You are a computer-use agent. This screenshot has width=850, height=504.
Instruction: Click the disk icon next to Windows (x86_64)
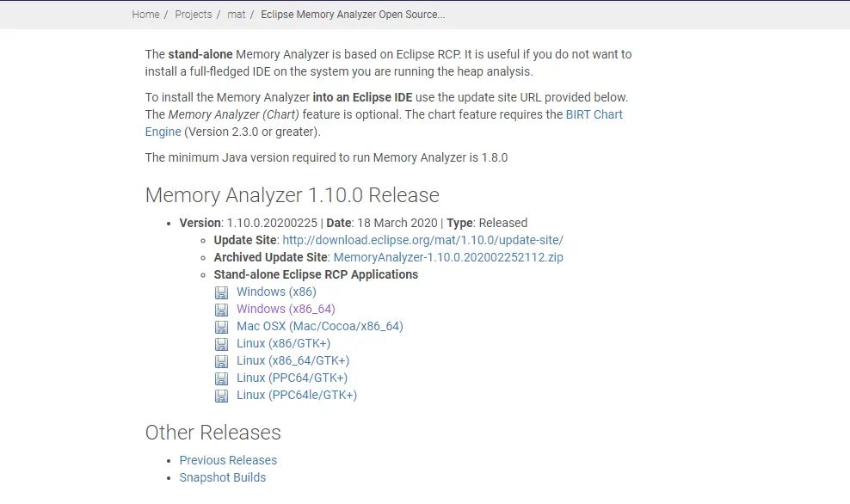tap(221, 309)
